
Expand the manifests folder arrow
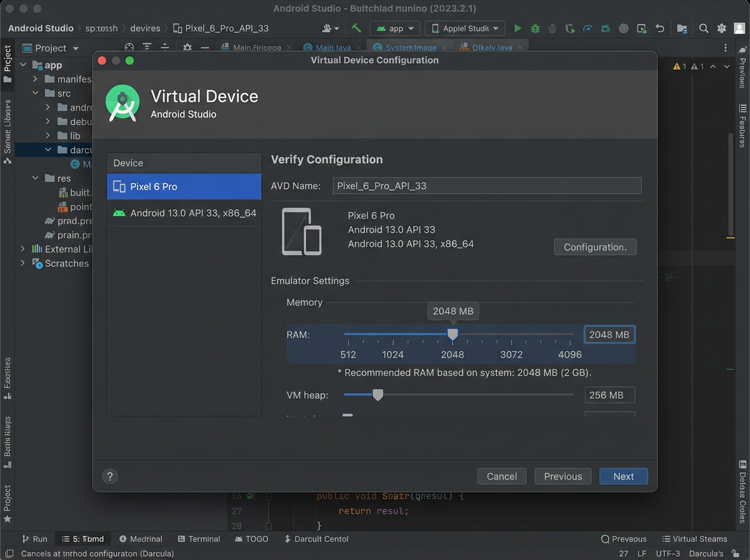tap(36, 79)
